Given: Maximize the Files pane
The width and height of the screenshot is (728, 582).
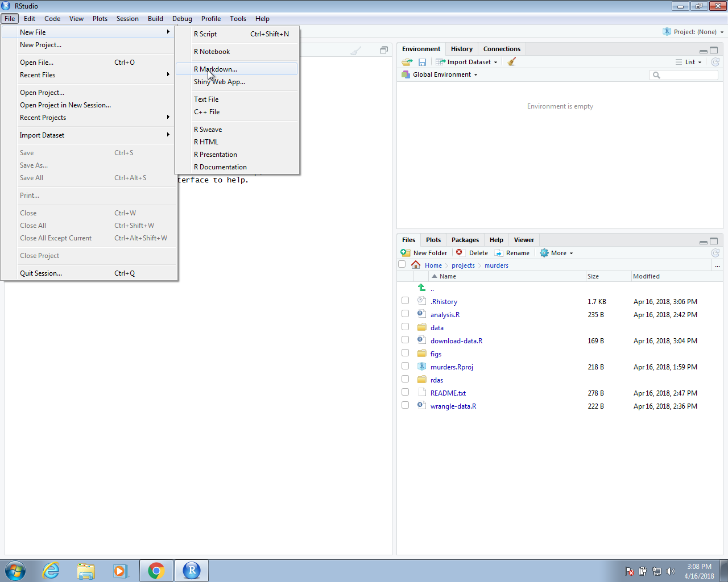Looking at the screenshot, I should tap(714, 241).
